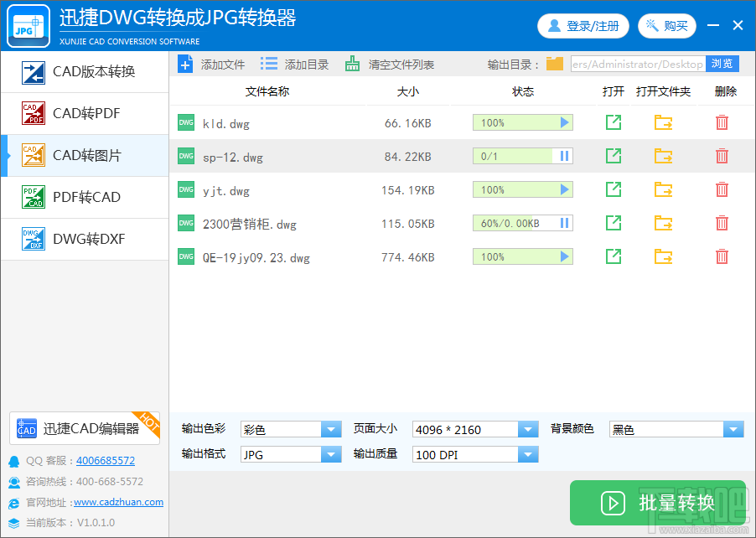The width and height of the screenshot is (756, 538).
Task: Open the PDF转CAD tab
Action: point(85,197)
